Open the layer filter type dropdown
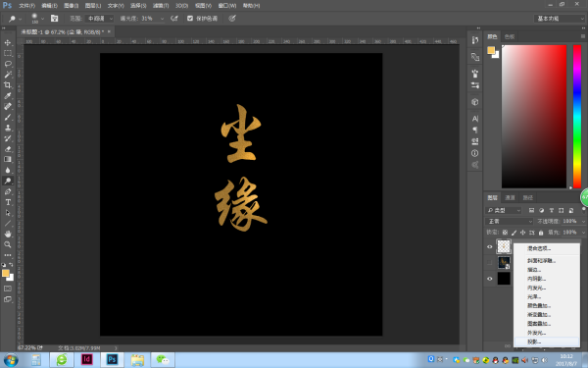588x368 pixels. point(504,210)
